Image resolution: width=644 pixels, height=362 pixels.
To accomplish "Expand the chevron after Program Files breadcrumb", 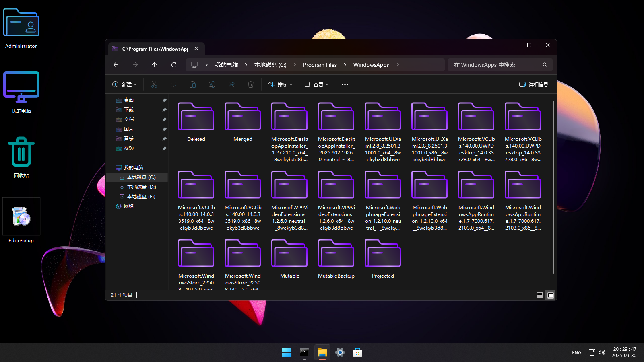I will (345, 65).
